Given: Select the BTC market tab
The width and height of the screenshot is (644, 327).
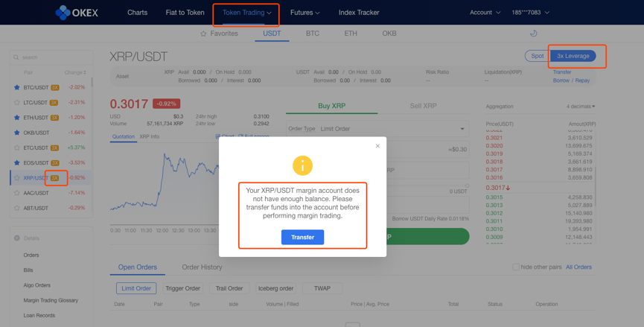Looking at the screenshot, I should tap(312, 34).
